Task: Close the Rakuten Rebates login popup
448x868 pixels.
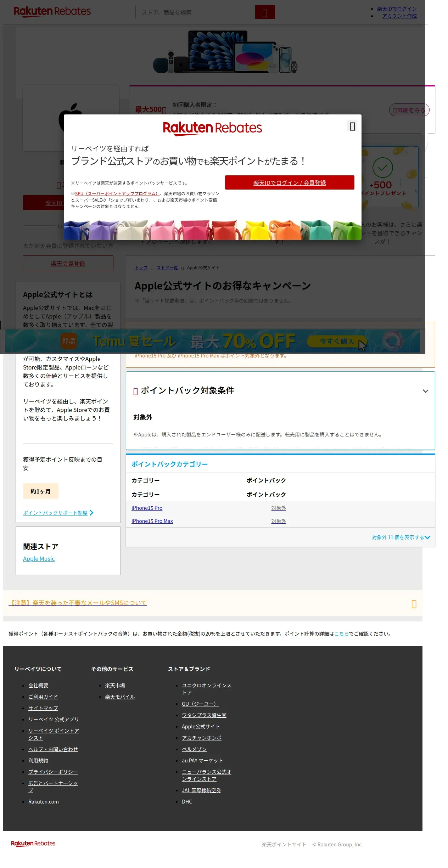Action: 352,126
